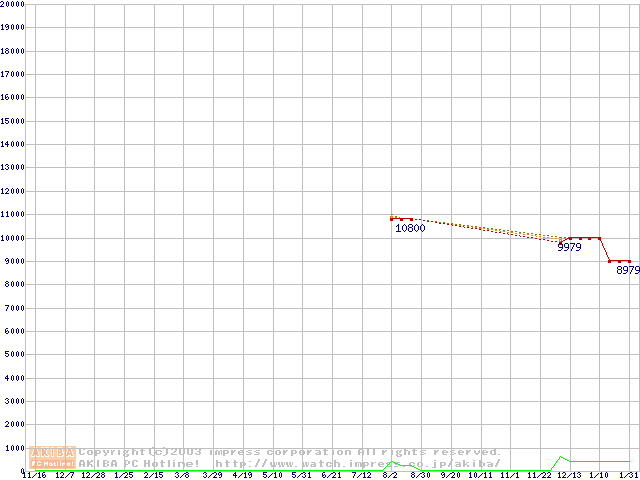Select the 10000 y-axis value label
This screenshot has width=640, height=480.
pyautogui.click(x=12, y=238)
